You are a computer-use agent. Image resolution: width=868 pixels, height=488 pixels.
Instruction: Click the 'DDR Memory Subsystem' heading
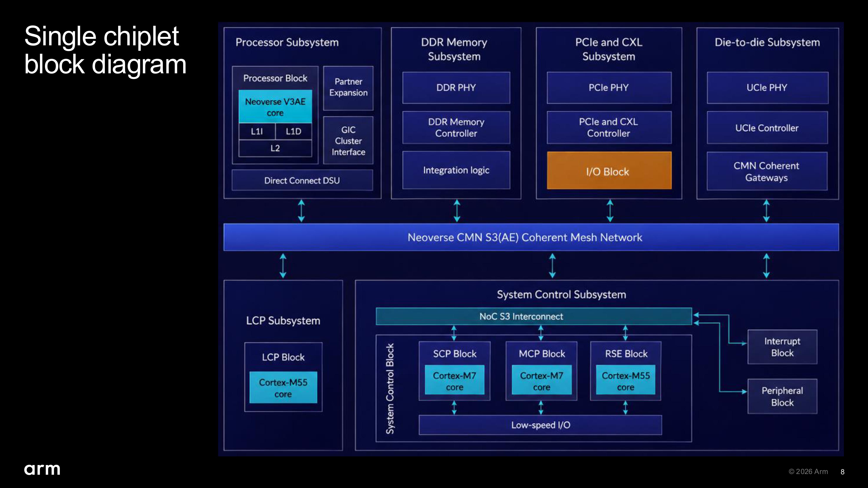pos(454,49)
